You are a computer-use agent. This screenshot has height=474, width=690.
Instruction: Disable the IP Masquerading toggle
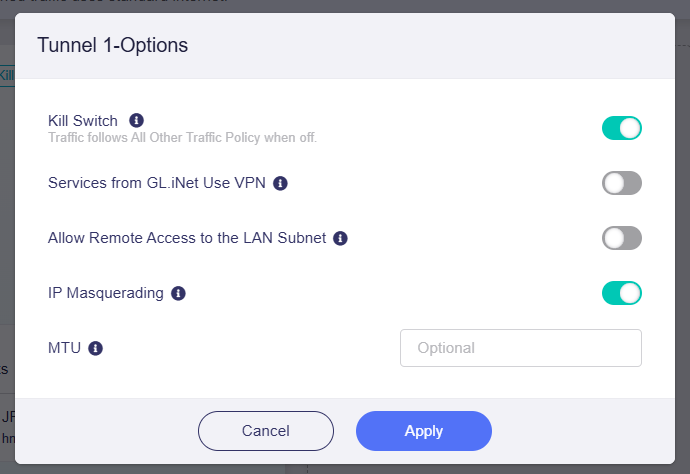622,293
